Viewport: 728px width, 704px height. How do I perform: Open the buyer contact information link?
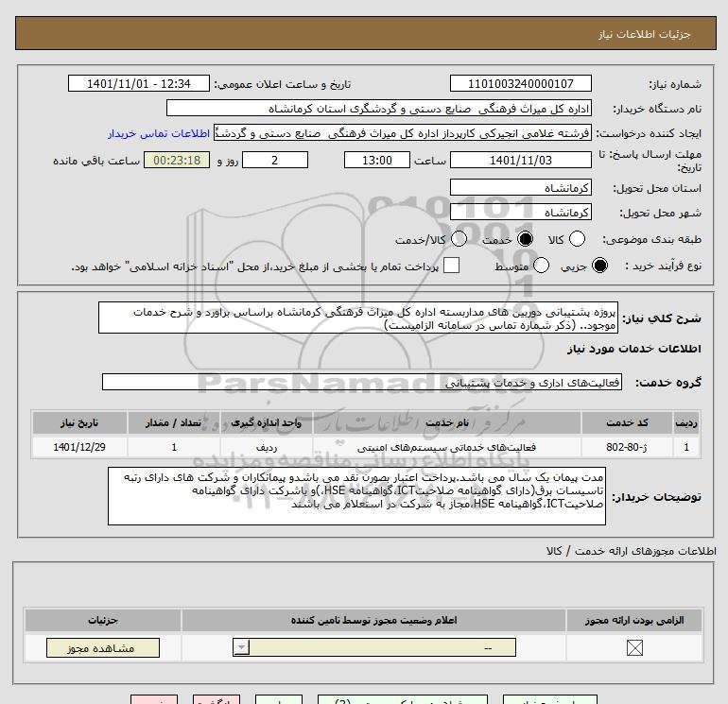click(159, 133)
